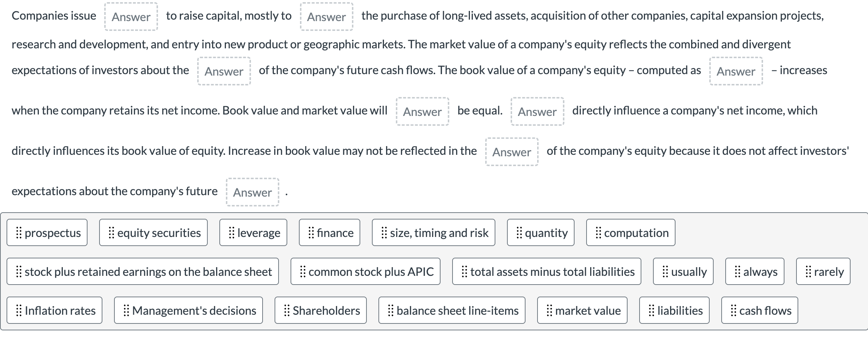Select the 'balance sheet line-items' tile

[451, 310]
